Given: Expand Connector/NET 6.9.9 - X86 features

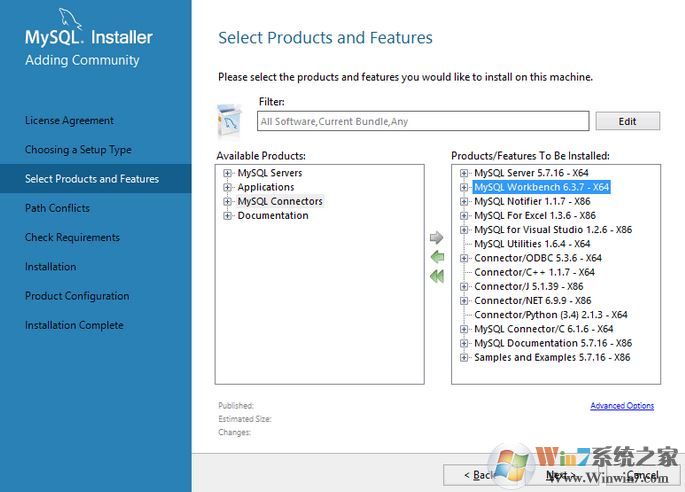Looking at the screenshot, I should click(464, 301).
